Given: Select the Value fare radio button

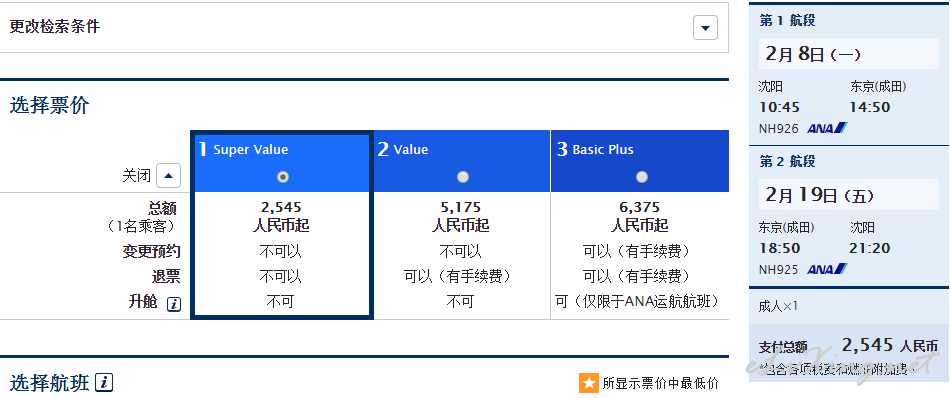Looking at the screenshot, I should (x=463, y=177).
